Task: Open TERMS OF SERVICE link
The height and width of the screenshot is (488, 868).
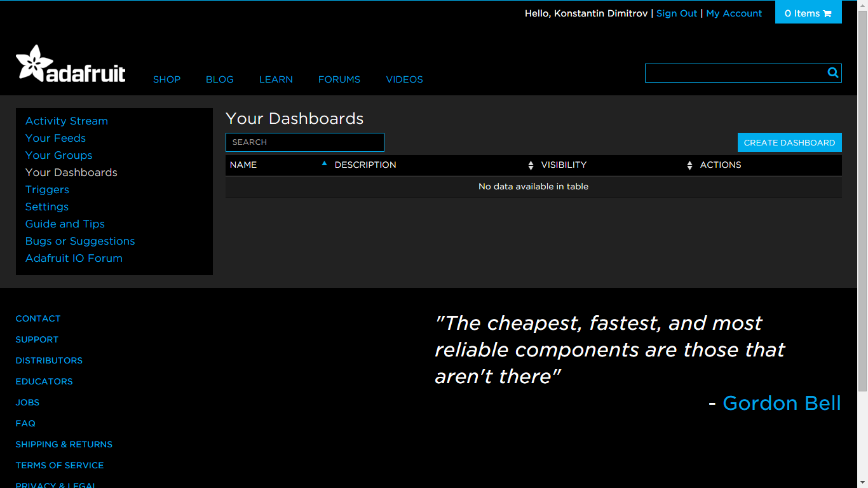Action: click(60, 465)
